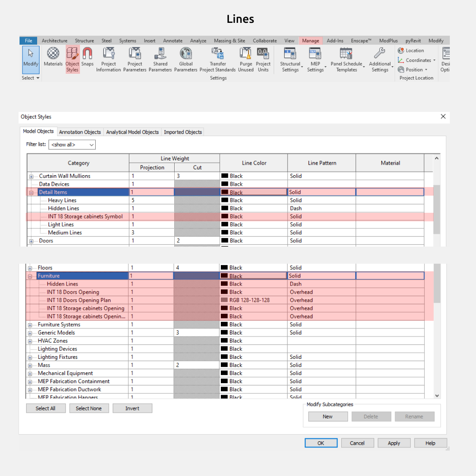The image size is (476, 476).
Task: Click Transfer Project Standards
Action: pyautogui.click(x=218, y=59)
